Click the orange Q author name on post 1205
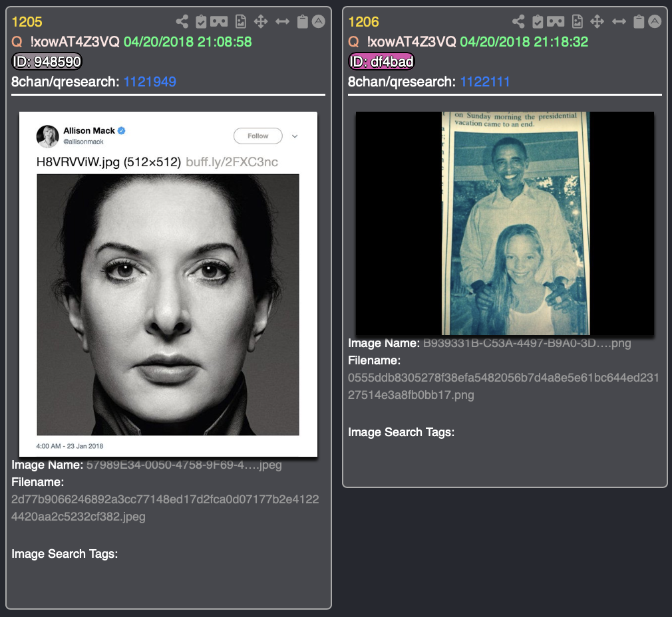The image size is (672, 617). tap(17, 42)
